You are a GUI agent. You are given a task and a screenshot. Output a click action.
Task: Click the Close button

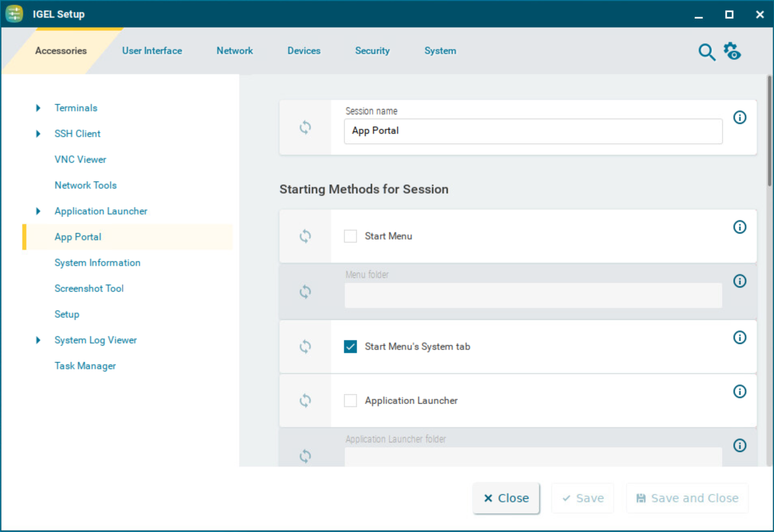pyautogui.click(x=506, y=498)
